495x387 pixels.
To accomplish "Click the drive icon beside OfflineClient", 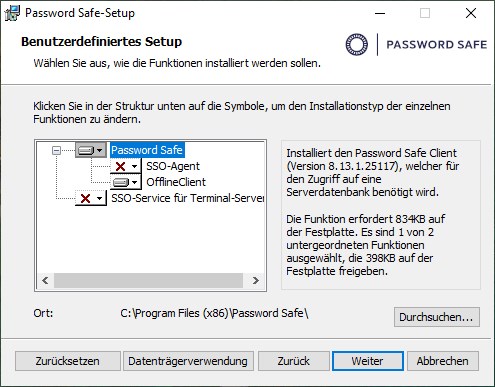I will click(121, 182).
